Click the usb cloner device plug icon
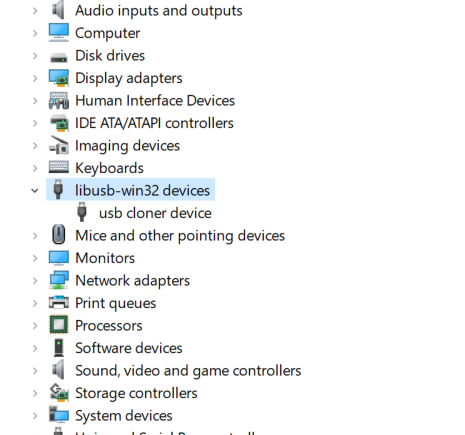This screenshot has height=435, width=465. [x=82, y=213]
